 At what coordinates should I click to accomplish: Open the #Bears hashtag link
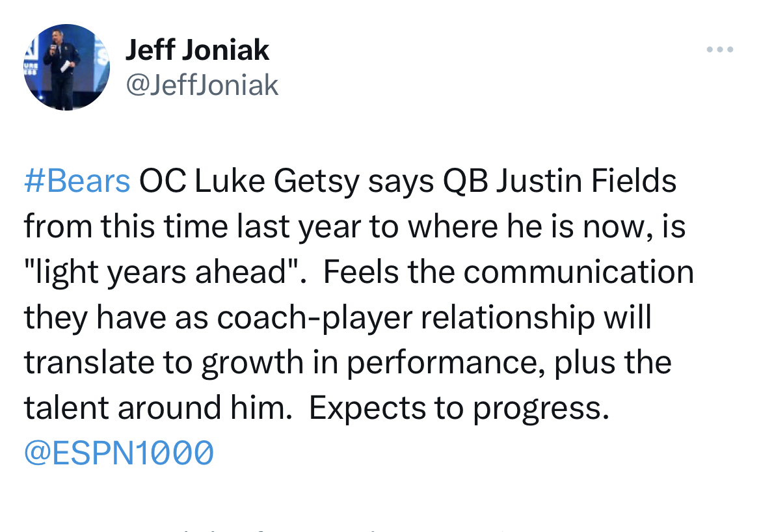77,181
